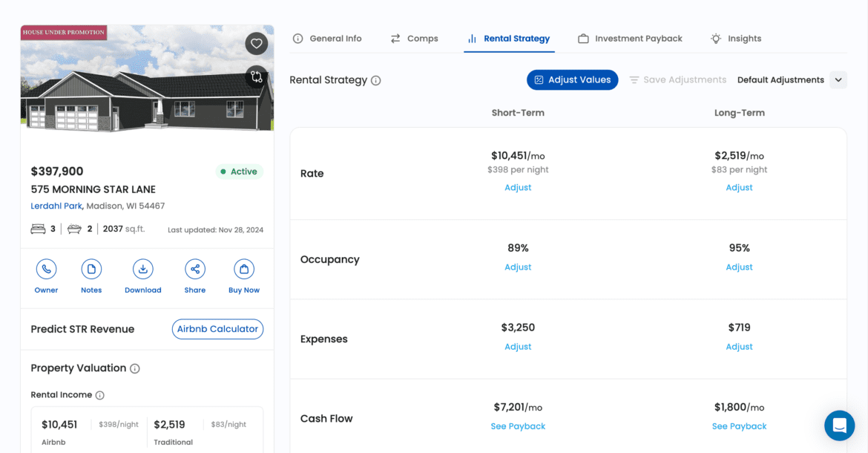Share the listing via the Share icon
This screenshot has height=453, width=868.
click(194, 269)
